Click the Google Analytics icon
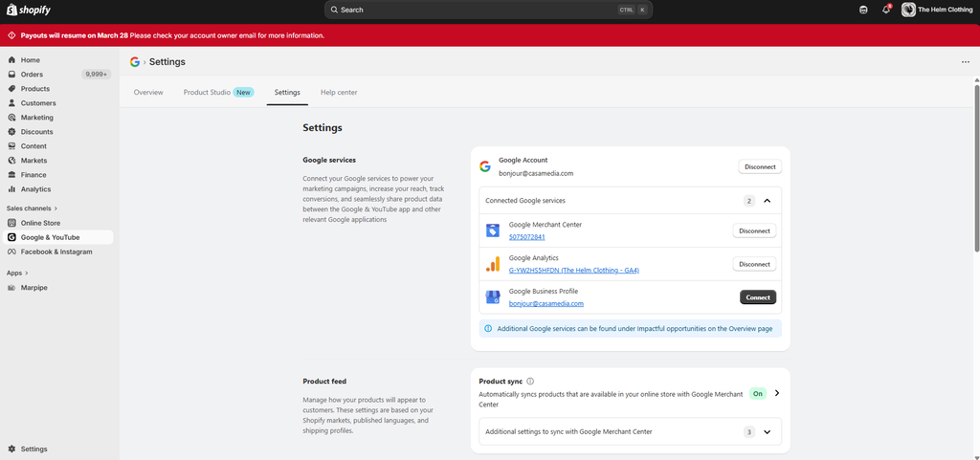Image resolution: width=980 pixels, height=460 pixels. [x=493, y=264]
